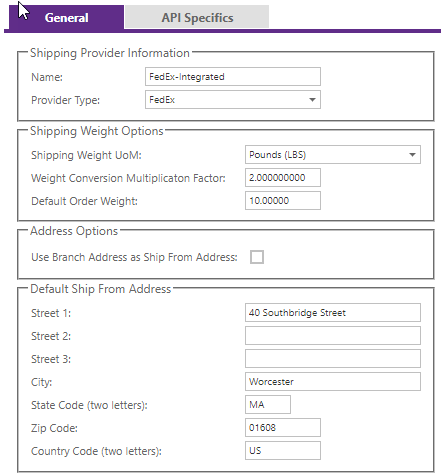The width and height of the screenshot is (441, 475).
Task: Switch to the API Specifics tab
Action: click(x=197, y=17)
